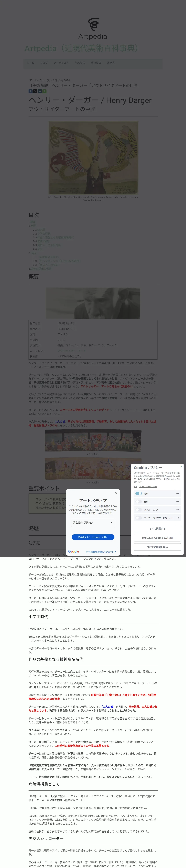186x868 pixels.
Task: Open the 資金提供（月単位）dropdown
Action: [93, 523]
